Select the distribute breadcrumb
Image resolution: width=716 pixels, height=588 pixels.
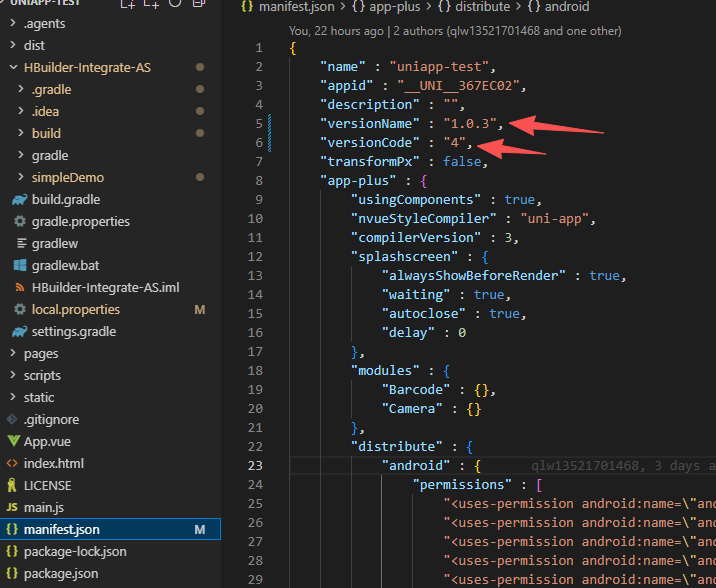tap(483, 6)
